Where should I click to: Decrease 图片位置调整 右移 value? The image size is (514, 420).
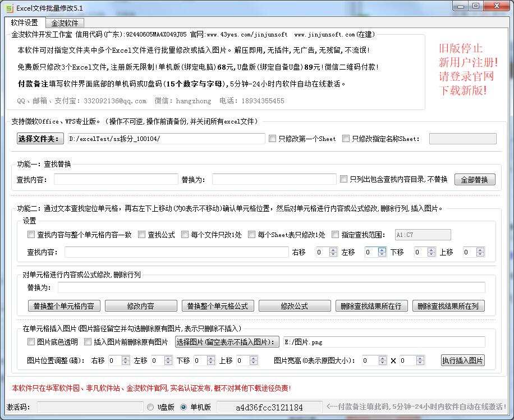coord(126,363)
